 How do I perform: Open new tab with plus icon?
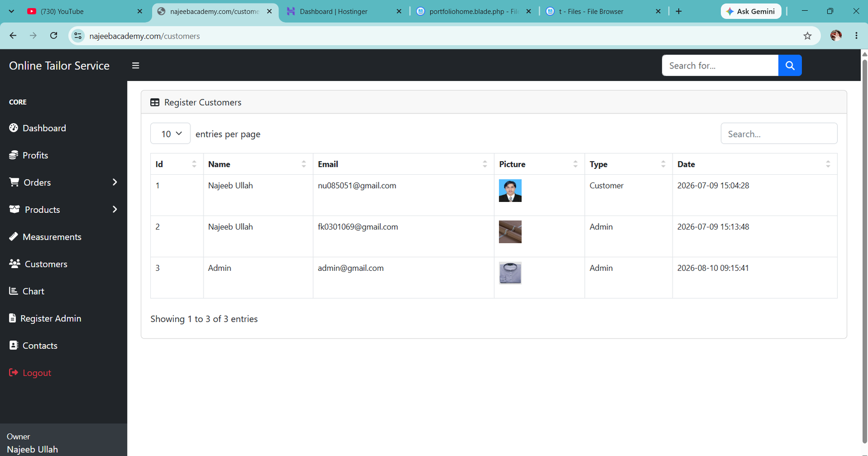point(679,11)
